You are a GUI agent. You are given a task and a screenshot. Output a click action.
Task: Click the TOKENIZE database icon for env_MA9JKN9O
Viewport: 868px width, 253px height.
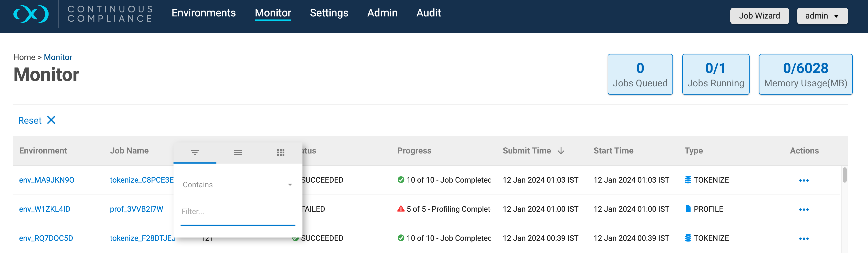[x=688, y=180]
